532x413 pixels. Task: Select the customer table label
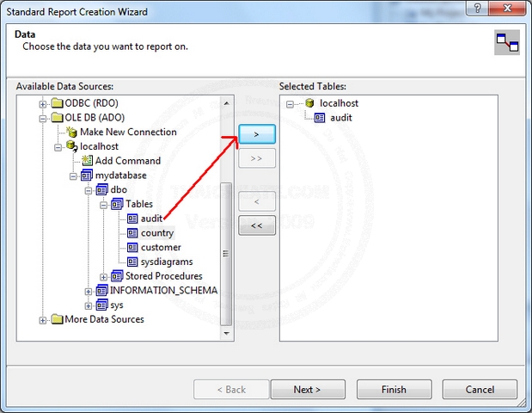click(161, 247)
